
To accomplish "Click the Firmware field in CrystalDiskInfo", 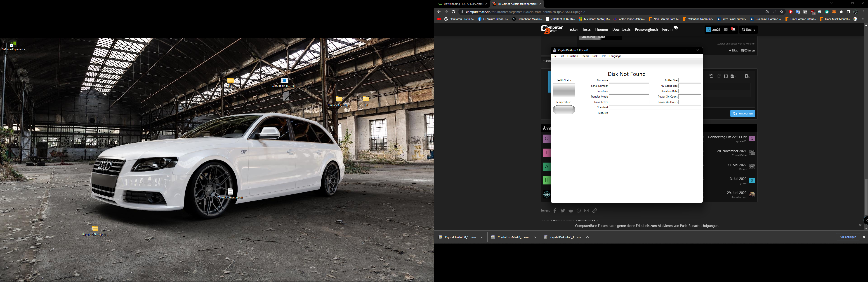I will [x=629, y=80].
